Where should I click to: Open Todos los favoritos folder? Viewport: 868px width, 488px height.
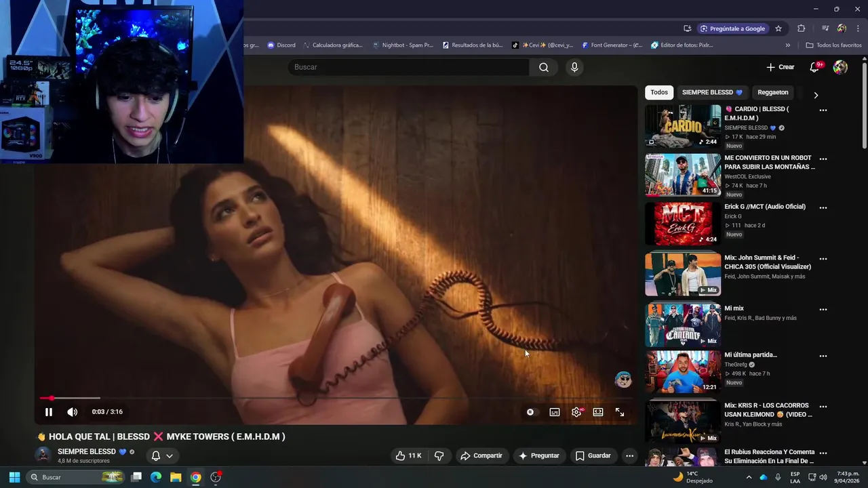click(x=834, y=45)
